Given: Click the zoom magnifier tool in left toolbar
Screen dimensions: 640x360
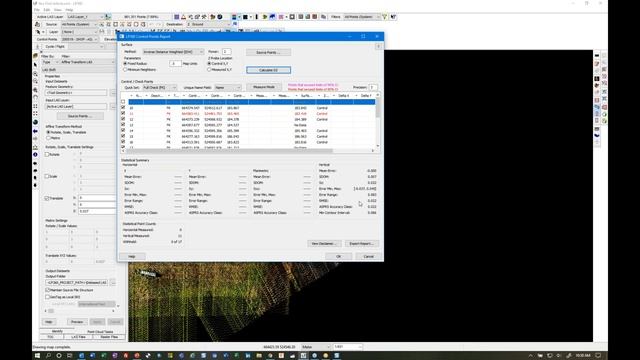Looking at the screenshot, I should (36, 73).
